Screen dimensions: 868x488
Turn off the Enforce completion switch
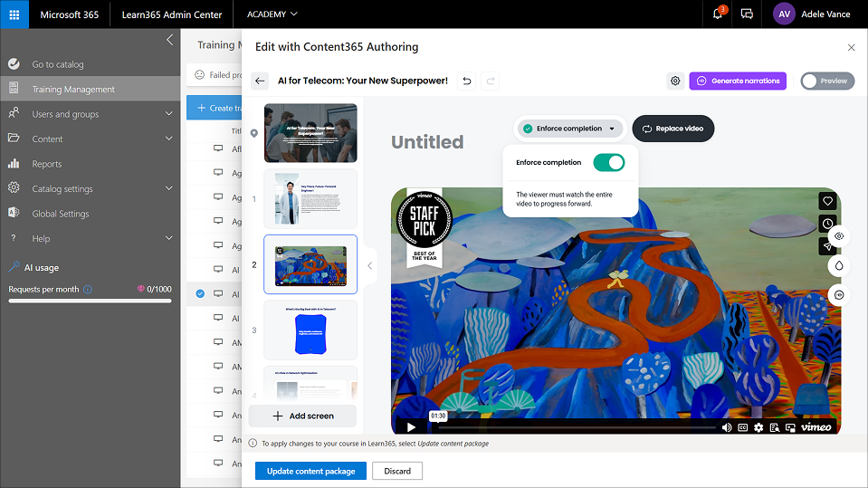pyautogui.click(x=608, y=162)
